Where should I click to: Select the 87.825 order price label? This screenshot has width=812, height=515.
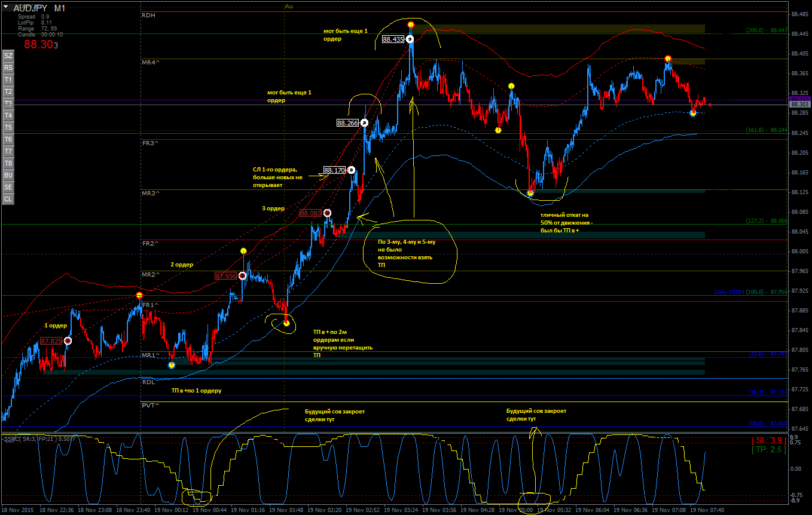(51, 341)
